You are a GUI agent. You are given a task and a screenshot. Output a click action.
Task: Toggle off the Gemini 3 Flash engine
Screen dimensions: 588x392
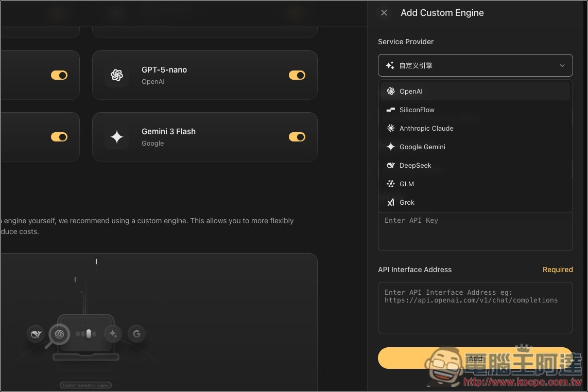297,137
